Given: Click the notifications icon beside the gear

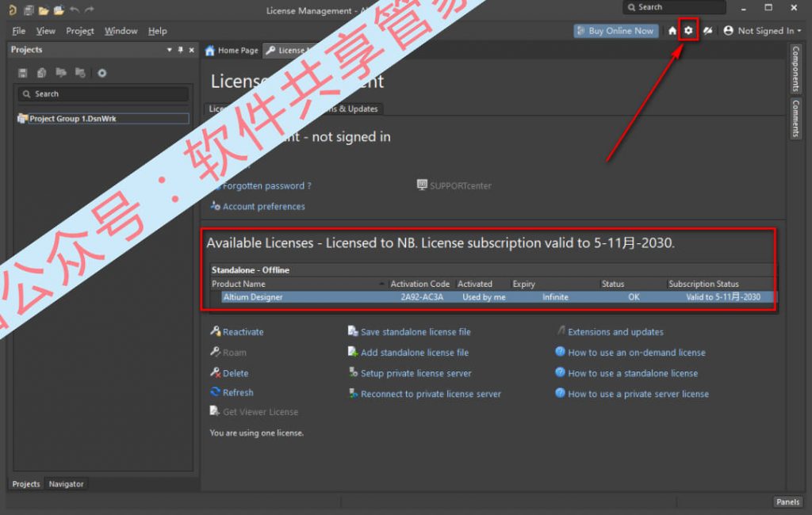Looking at the screenshot, I should [x=707, y=31].
